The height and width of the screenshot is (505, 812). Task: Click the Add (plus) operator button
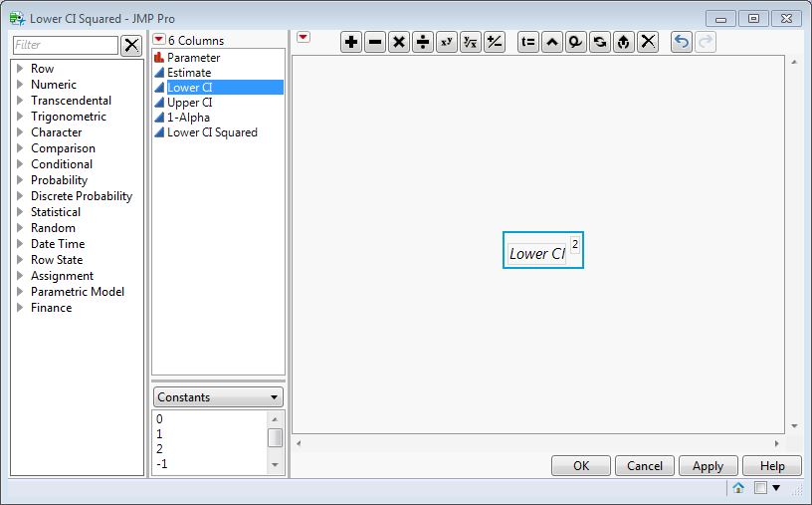click(x=351, y=42)
